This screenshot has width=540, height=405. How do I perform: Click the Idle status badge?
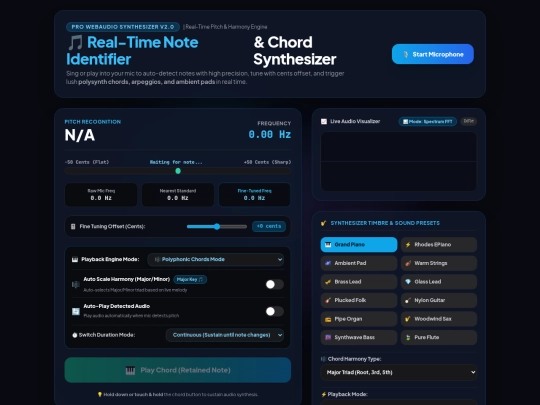tap(468, 121)
